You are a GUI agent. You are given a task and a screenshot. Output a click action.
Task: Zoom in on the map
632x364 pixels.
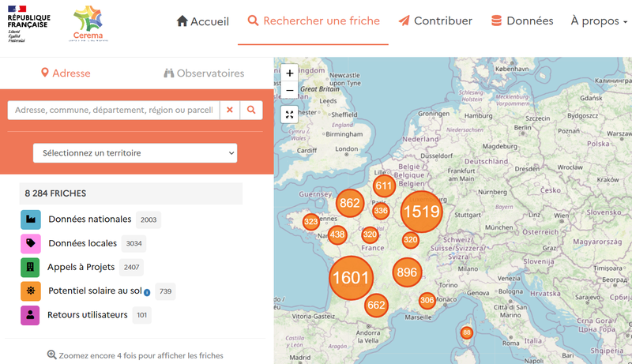click(290, 73)
